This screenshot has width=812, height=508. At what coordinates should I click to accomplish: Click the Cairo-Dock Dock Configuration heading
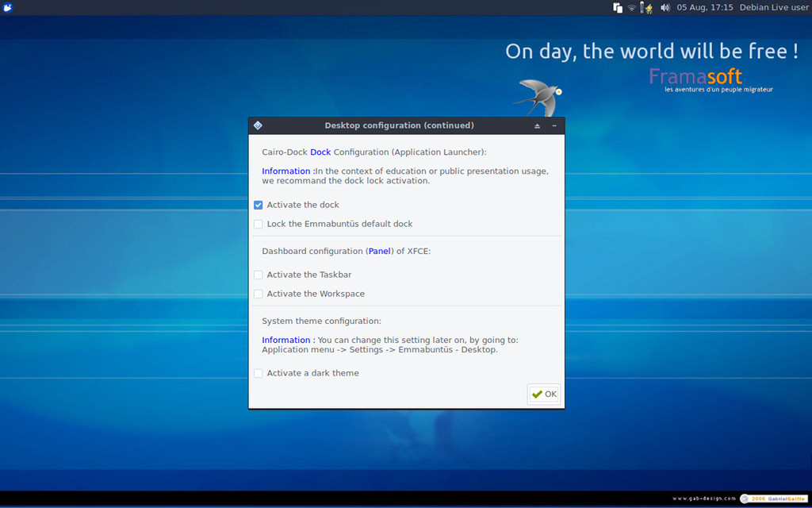coord(374,152)
